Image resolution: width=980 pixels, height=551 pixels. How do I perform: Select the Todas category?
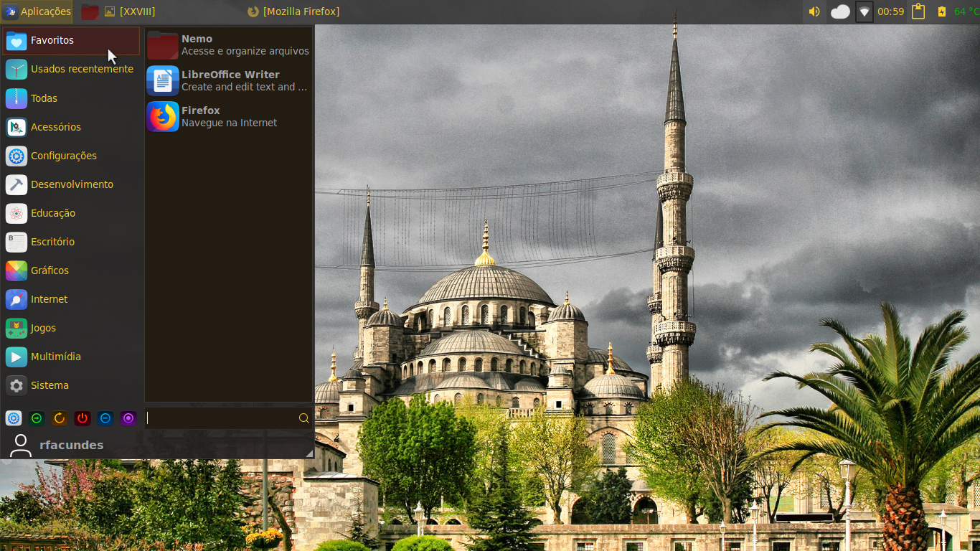tap(71, 98)
